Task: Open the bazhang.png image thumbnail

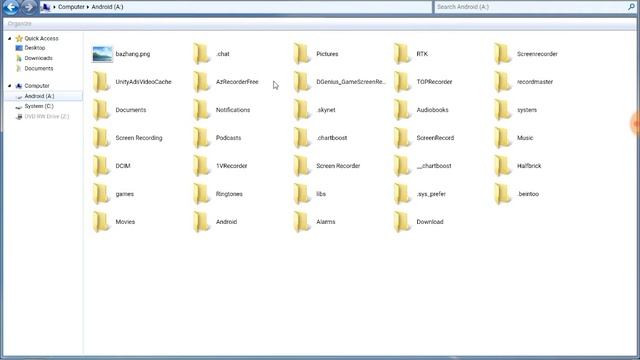Action: 102,54
